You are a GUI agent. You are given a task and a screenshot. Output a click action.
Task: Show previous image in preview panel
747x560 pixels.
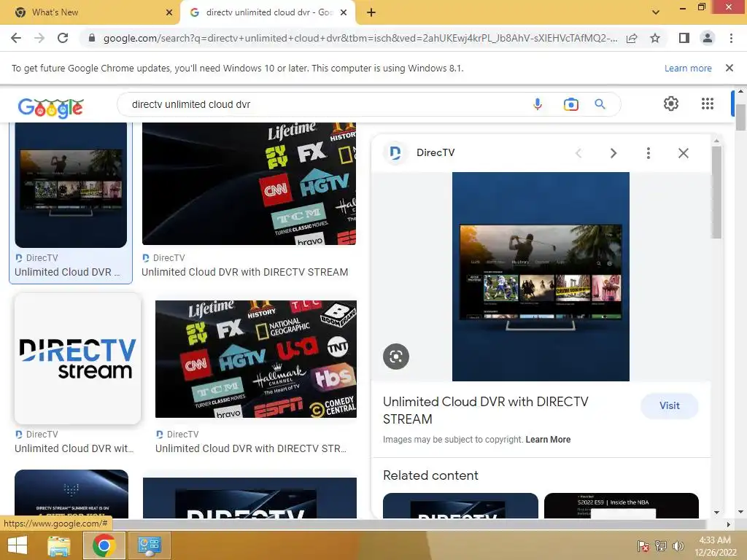click(x=578, y=153)
